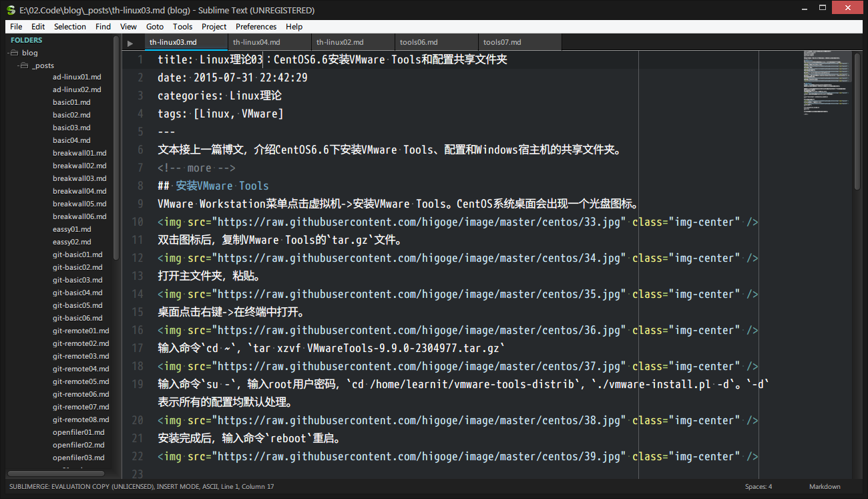
Task: Select the active th-linux03.md tab
Action: 186,42
